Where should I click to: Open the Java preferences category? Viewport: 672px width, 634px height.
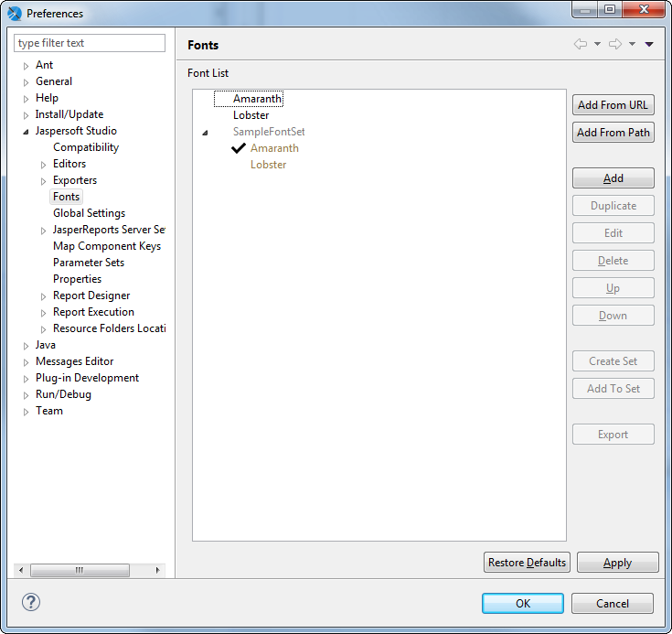point(45,345)
